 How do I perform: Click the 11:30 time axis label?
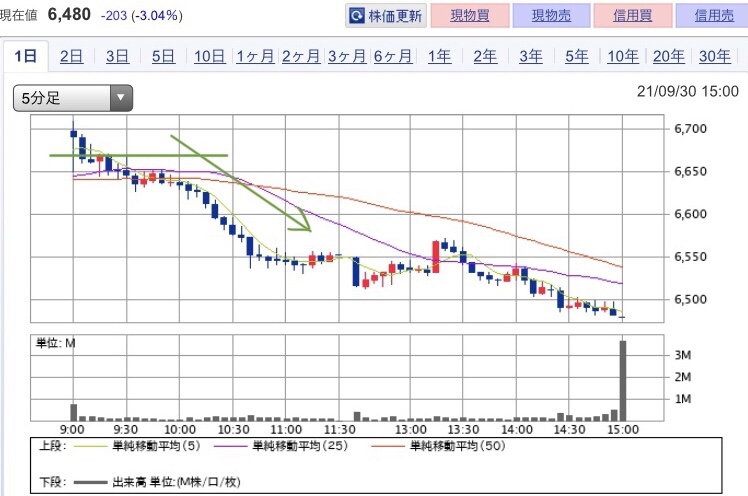click(x=340, y=430)
